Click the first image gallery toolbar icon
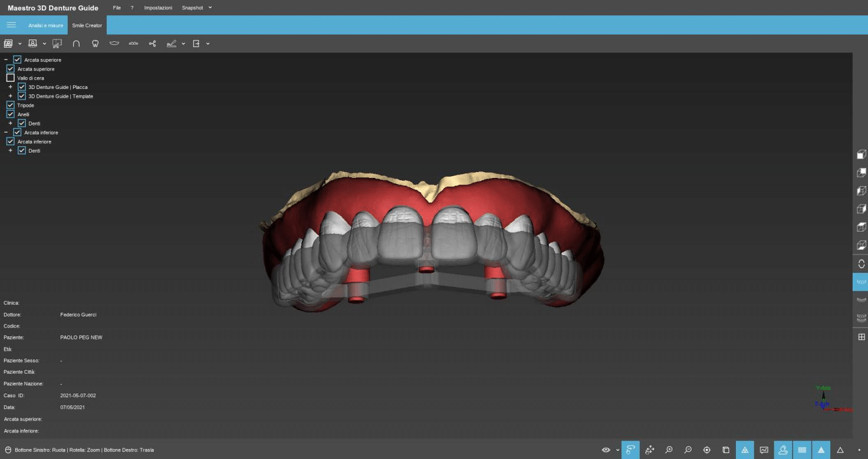868x459 pixels. (8, 44)
